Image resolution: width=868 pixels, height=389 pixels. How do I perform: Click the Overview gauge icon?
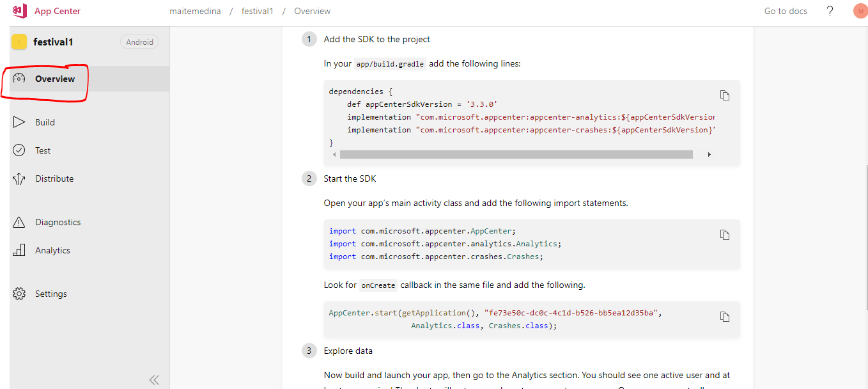pos(19,79)
